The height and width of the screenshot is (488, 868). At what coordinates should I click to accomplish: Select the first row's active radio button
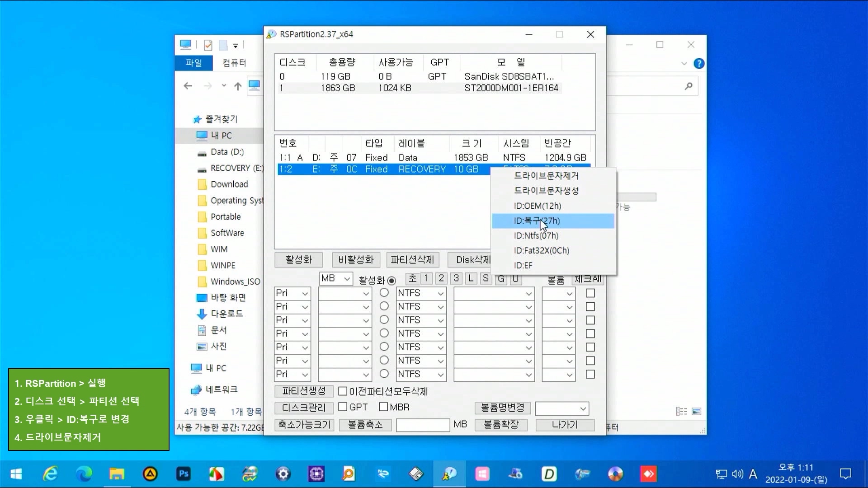pos(384,293)
